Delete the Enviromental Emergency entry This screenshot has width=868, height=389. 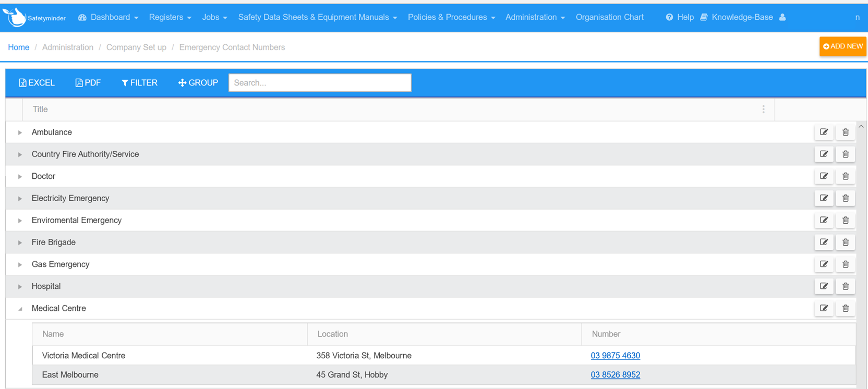[x=846, y=220]
